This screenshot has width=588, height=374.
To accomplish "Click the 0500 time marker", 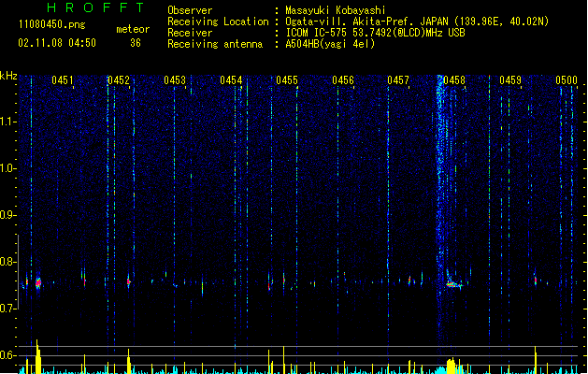I will 566,80.
